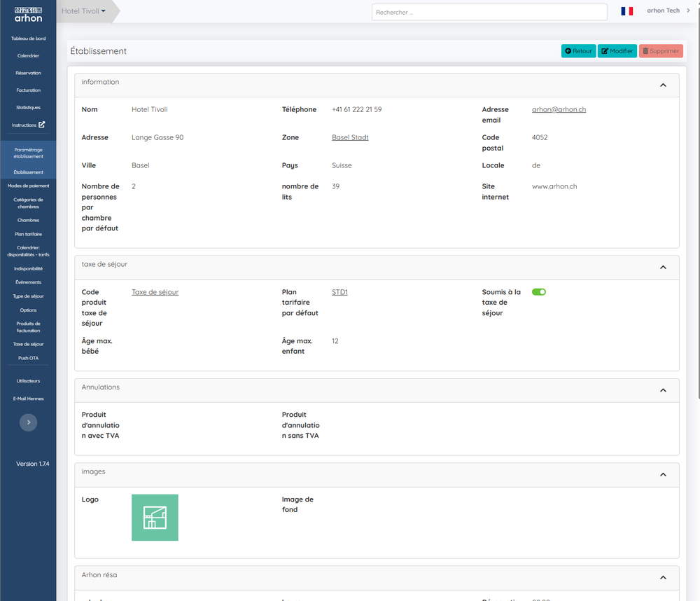The width and height of the screenshot is (700, 601).
Task: Open Push OTA menu item
Action: (x=28, y=358)
